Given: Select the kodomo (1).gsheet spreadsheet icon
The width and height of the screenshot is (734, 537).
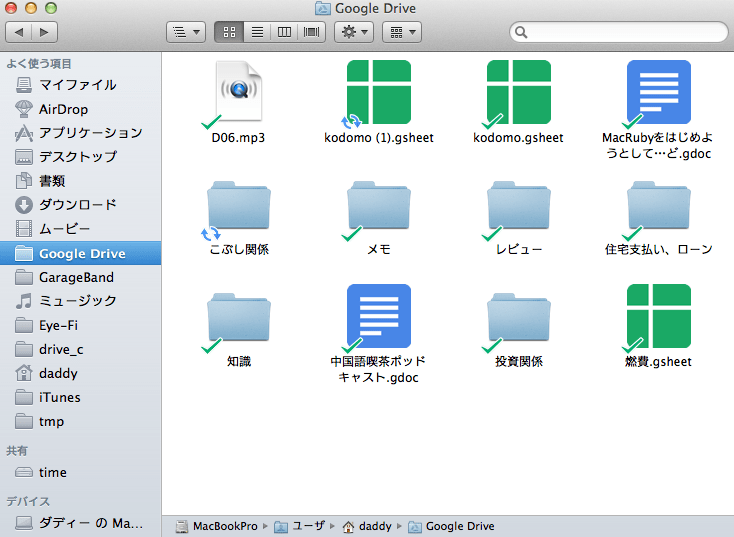Looking at the screenshot, I should pyautogui.click(x=379, y=92).
